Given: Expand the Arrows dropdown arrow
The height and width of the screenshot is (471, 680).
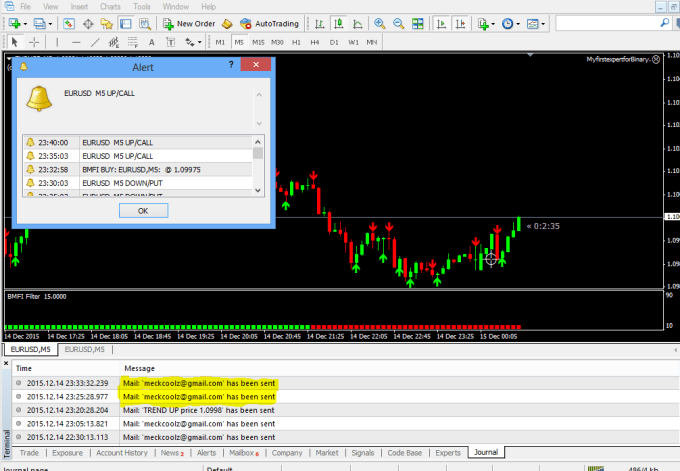Looking at the screenshot, I should click(199, 42).
